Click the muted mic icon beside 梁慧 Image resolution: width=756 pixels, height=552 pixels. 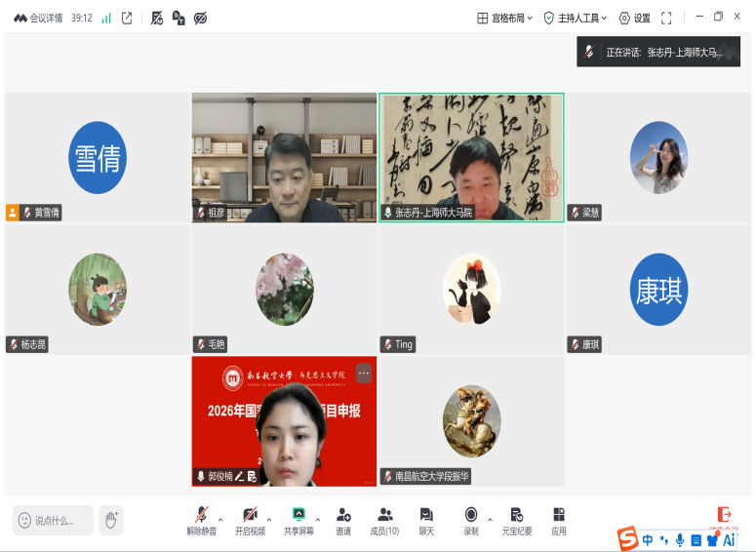point(576,213)
